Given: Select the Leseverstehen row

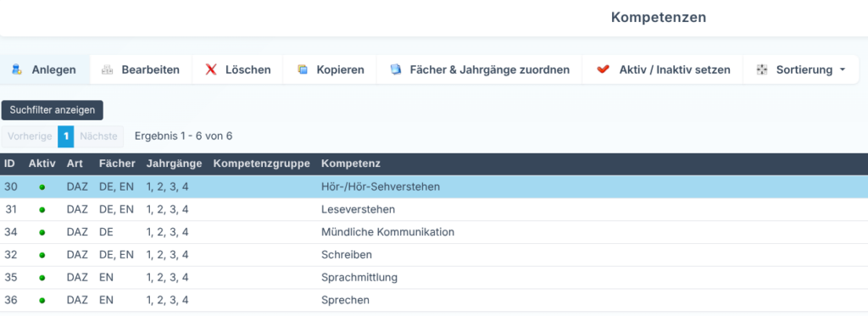Looking at the screenshot, I should click(x=434, y=210).
